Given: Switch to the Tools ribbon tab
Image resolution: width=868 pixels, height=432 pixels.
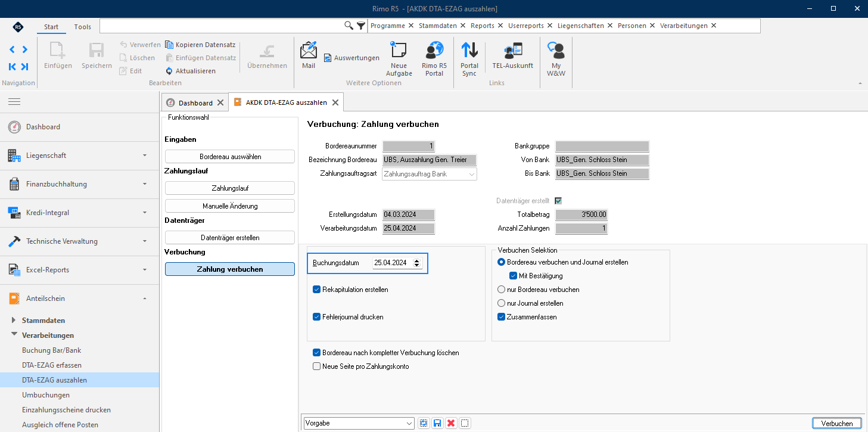Looking at the screenshot, I should [x=83, y=27].
